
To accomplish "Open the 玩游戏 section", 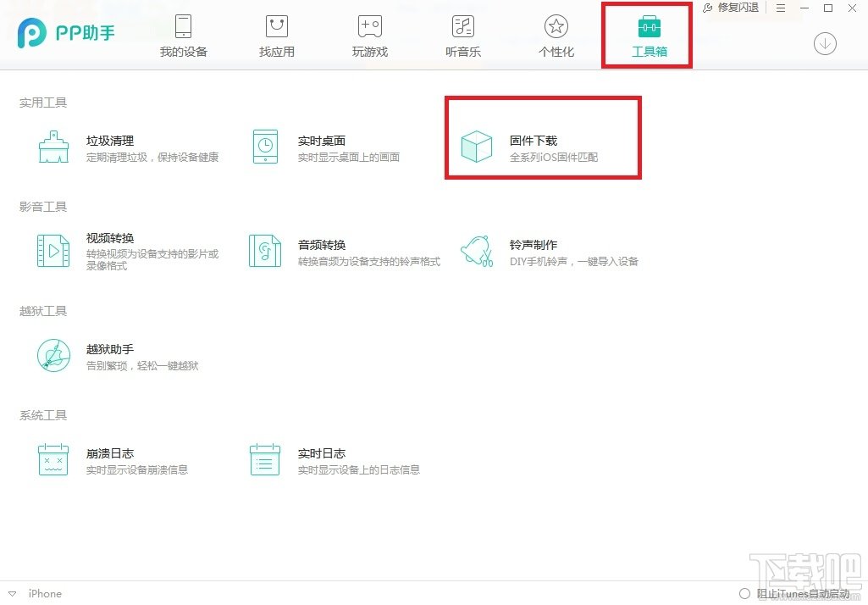I will [x=368, y=36].
